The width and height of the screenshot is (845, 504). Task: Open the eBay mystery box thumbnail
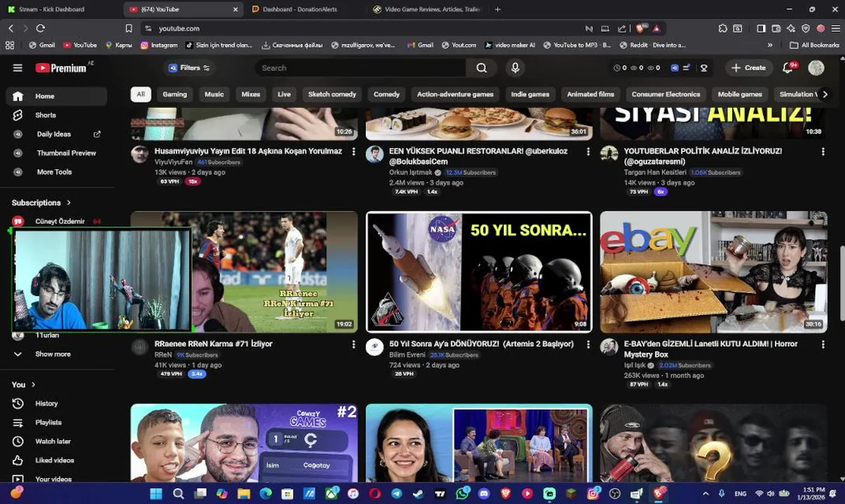click(x=713, y=272)
